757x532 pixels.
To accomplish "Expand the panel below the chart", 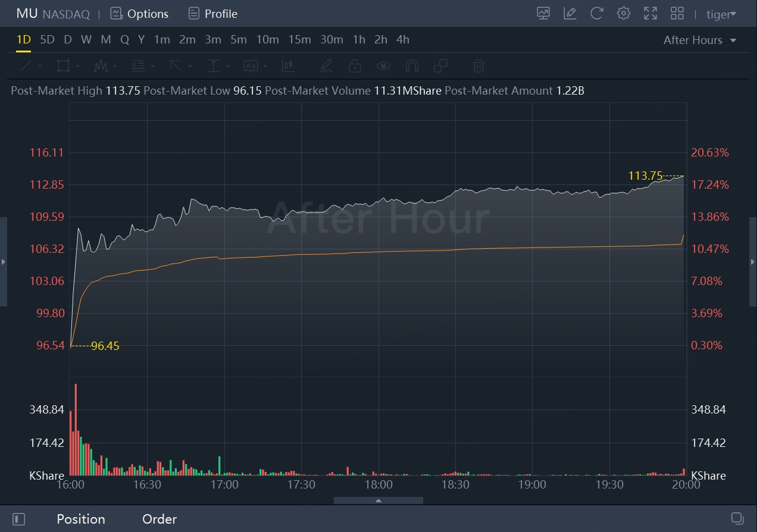I will point(378,500).
